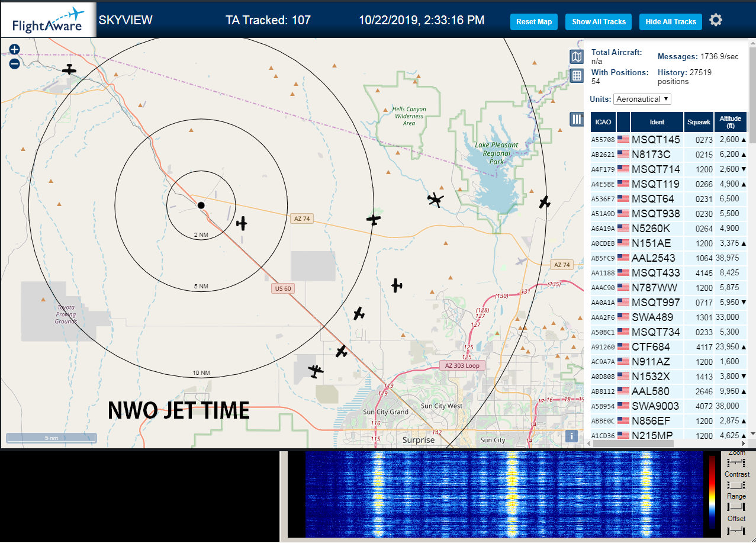Select the CTF684 aircraft row

pyautogui.click(x=669, y=347)
